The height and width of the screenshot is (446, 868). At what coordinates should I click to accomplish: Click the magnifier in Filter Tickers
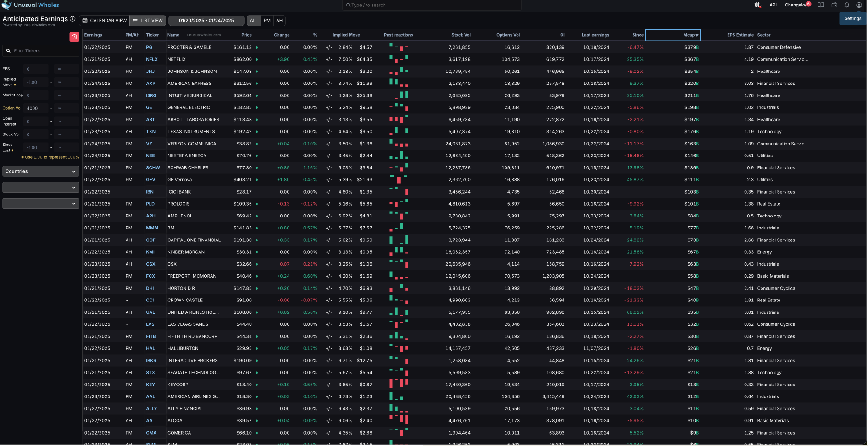(x=8, y=51)
